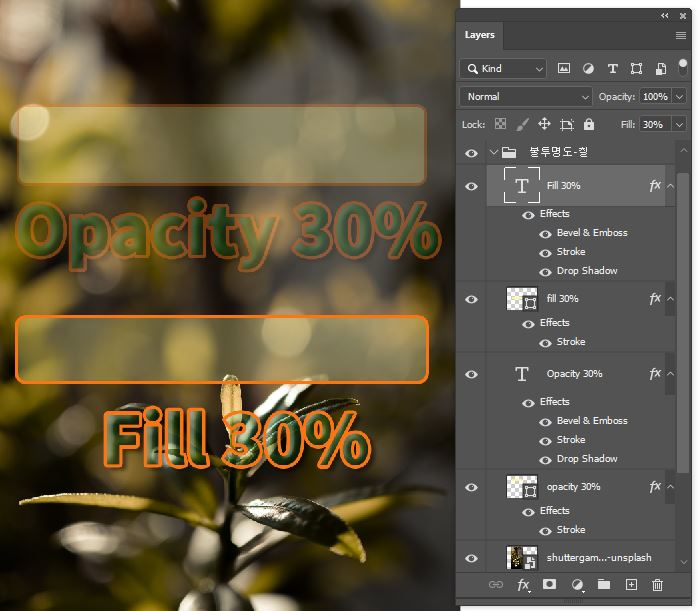699x611 pixels.
Task: Select the opacity 30% shape layer
Action: coord(574,487)
